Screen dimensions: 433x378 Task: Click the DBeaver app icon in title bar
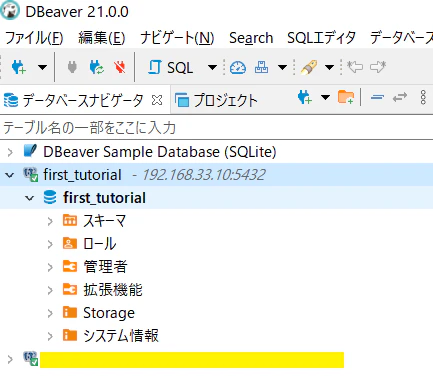10,11
